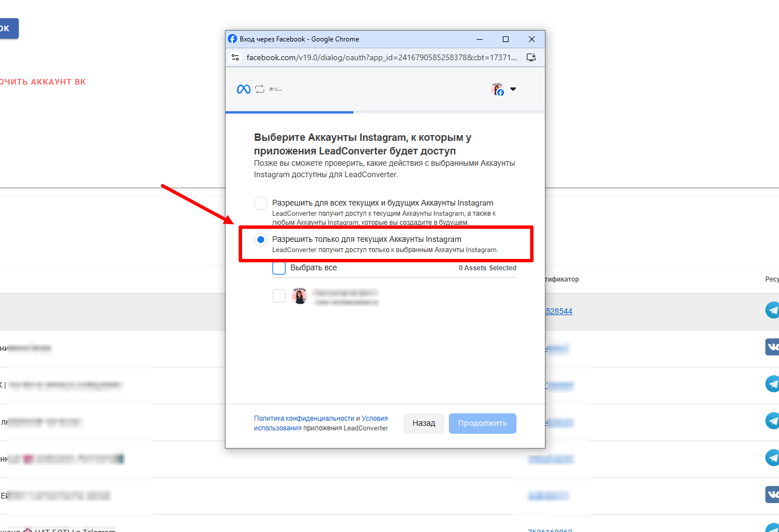Tick the checkbox next to the Instagram account
The height and width of the screenshot is (532, 779).
[x=279, y=296]
